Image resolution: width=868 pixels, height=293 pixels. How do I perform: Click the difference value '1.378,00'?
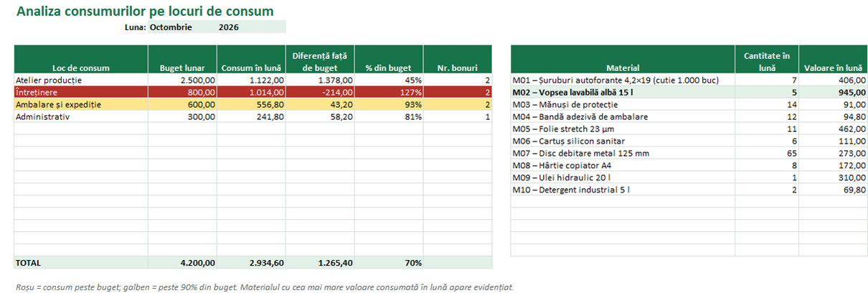click(x=320, y=80)
